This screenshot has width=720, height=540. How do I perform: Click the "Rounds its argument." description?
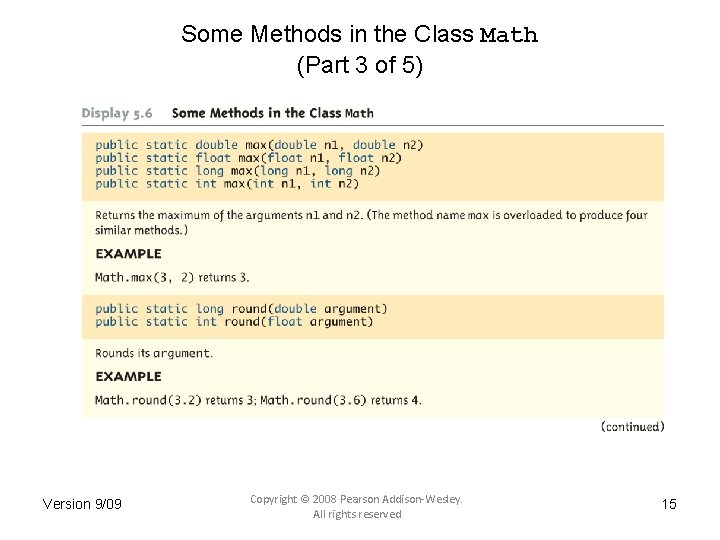click(154, 353)
